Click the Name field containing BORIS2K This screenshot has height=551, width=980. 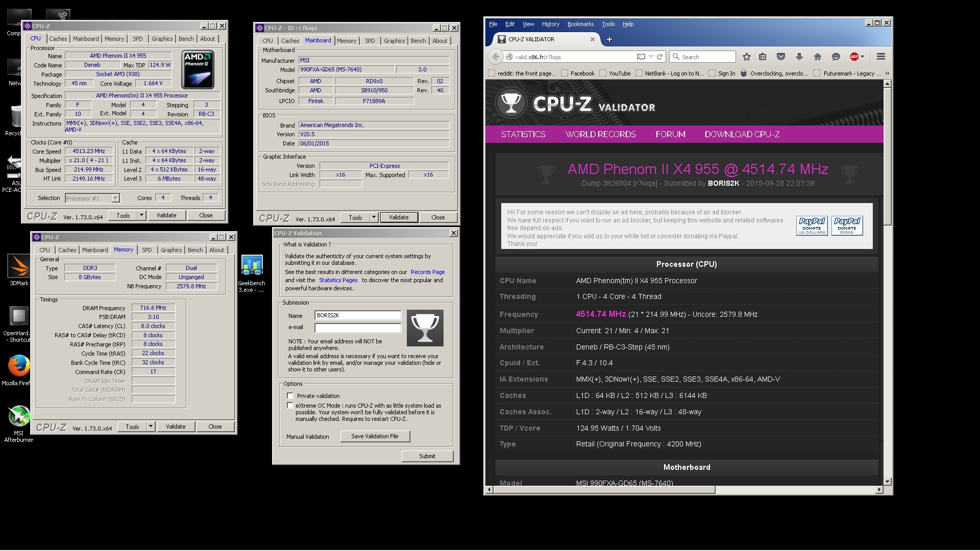[358, 315]
